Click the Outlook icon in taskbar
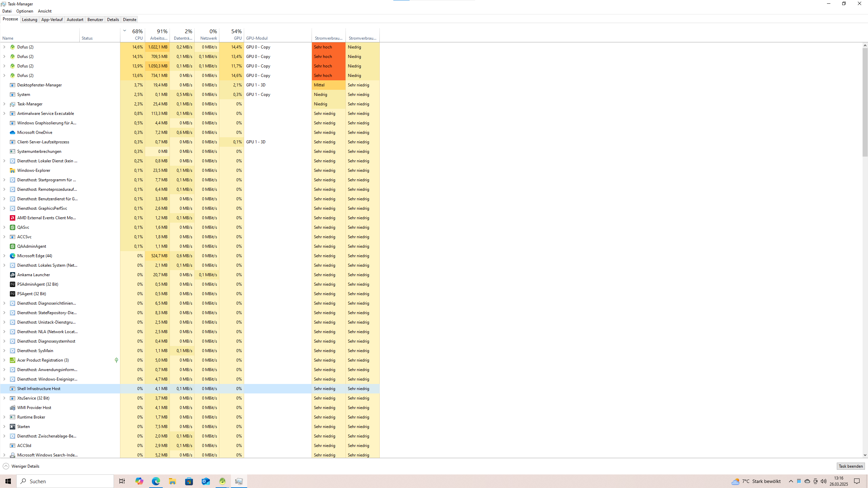 (205, 481)
